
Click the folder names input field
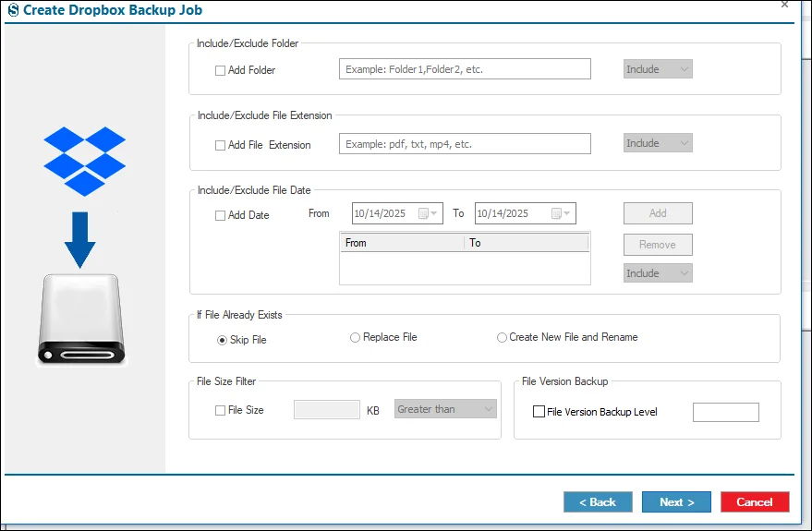[x=465, y=69]
